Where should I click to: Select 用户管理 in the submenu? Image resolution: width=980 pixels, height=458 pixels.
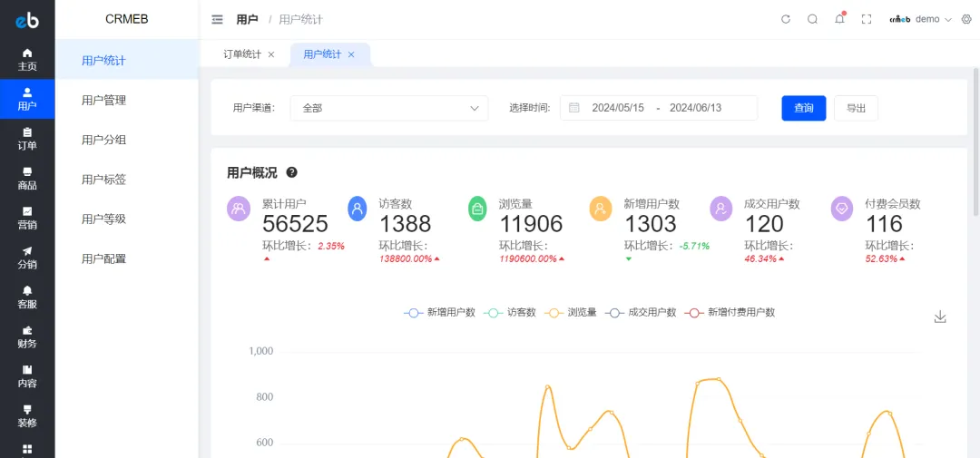click(x=103, y=100)
